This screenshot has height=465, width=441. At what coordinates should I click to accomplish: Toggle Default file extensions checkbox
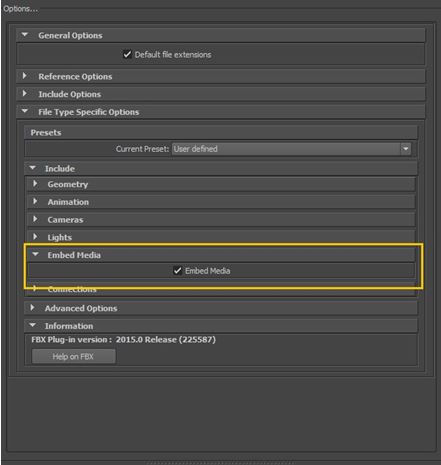pos(127,54)
